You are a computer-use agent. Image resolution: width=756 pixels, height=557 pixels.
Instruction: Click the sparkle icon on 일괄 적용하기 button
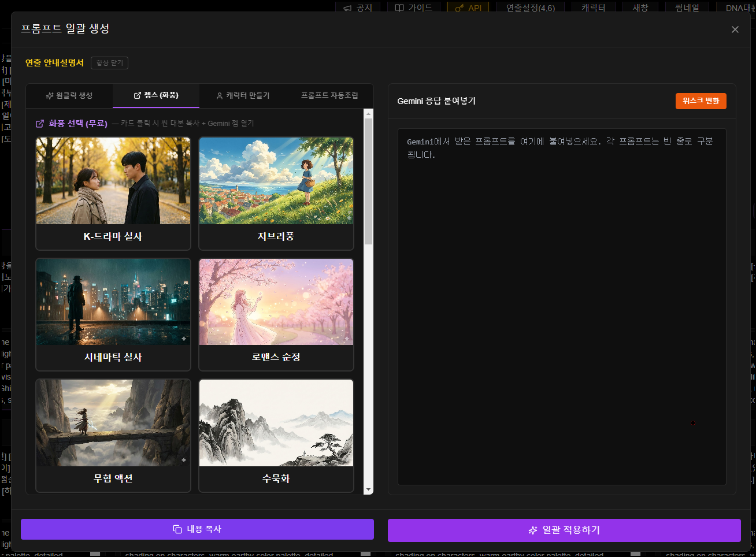point(533,530)
